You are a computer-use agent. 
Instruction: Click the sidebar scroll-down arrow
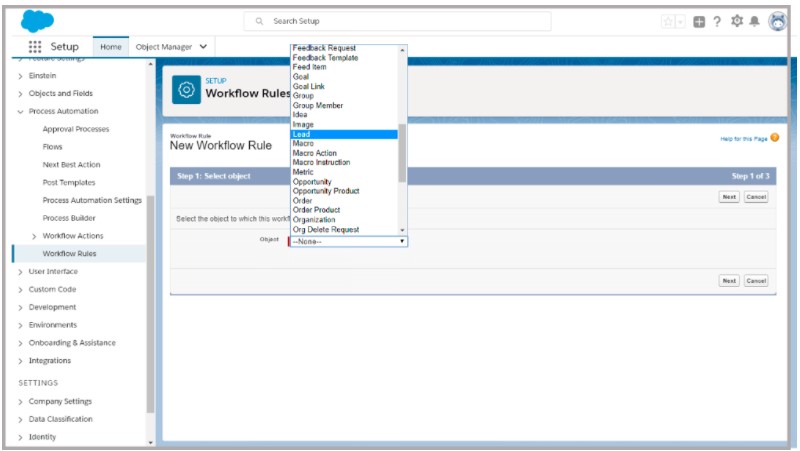click(151, 442)
